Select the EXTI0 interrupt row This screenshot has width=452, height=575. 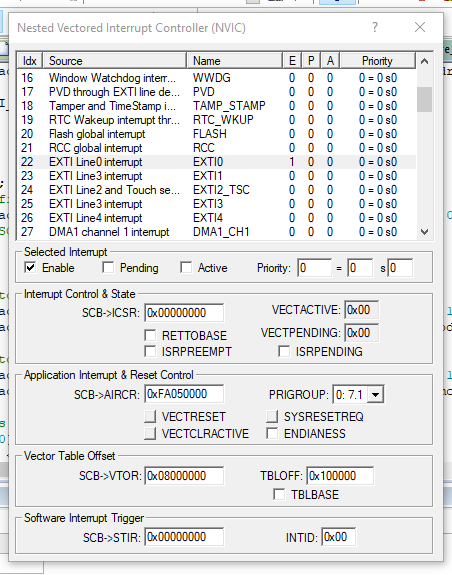tap(217, 162)
